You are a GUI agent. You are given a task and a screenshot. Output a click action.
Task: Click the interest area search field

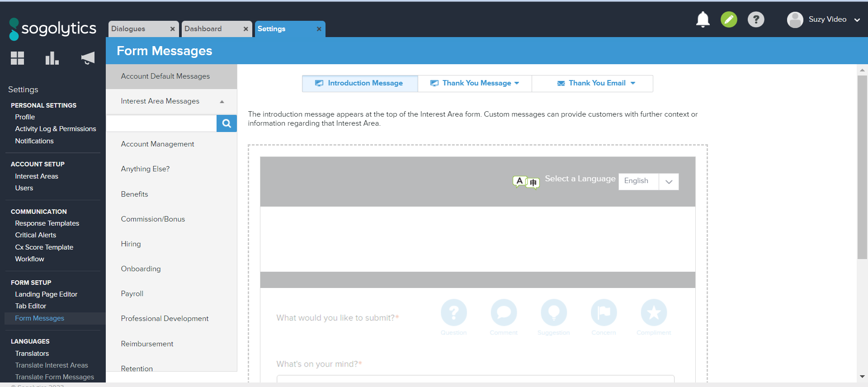pyautogui.click(x=161, y=123)
